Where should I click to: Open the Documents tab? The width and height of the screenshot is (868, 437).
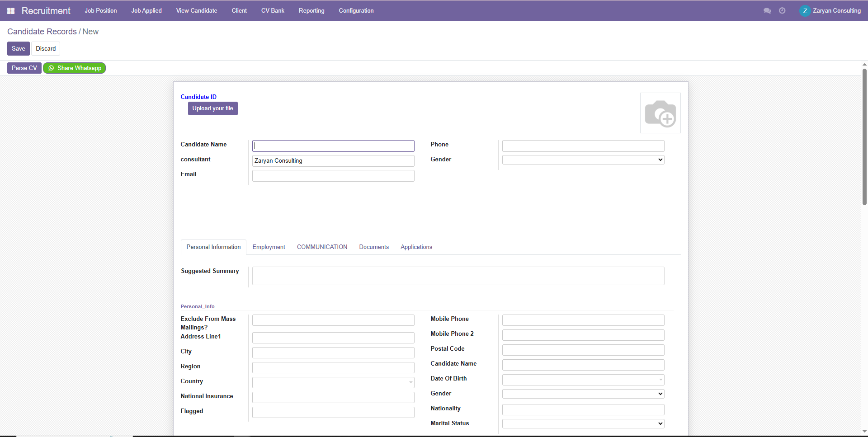[374, 247]
